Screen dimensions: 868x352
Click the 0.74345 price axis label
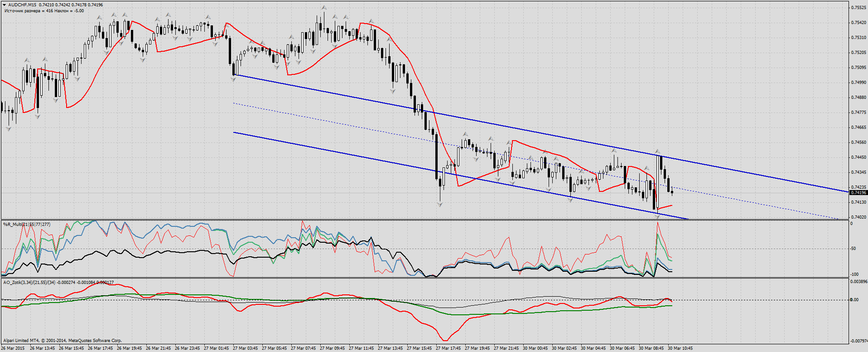click(859, 172)
